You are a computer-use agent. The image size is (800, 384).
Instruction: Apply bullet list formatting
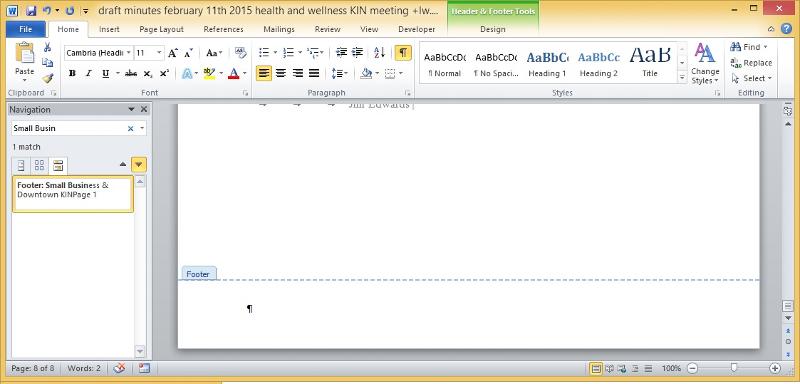(x=264, y=53)
